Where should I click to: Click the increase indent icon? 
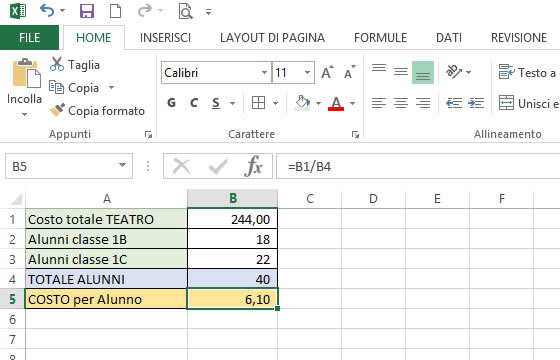(x=476, y=103)
